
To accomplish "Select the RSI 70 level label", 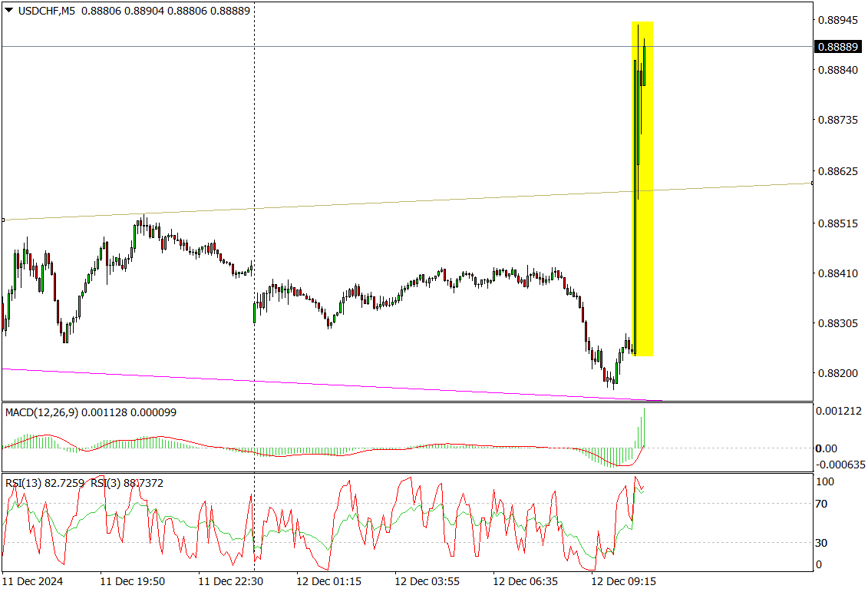I will coord(821,504).
